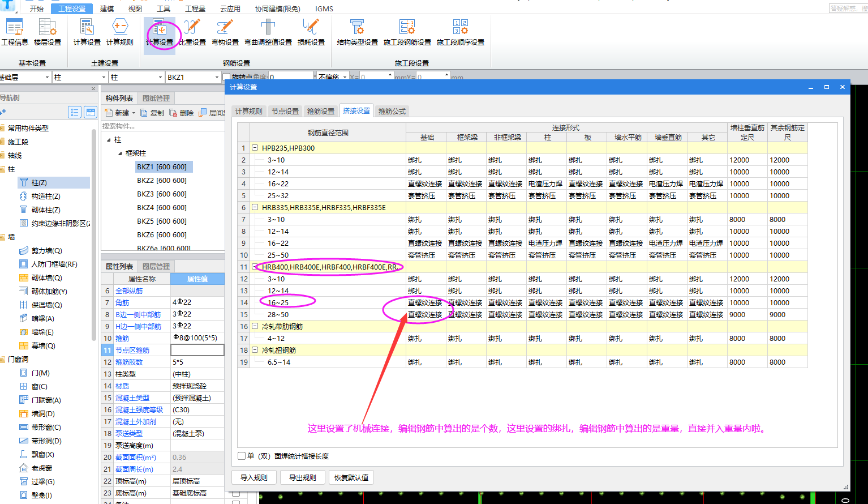Collapse 冷轧带肋钢筋 group row
This screenshot has height=504, width=868.
255,326
